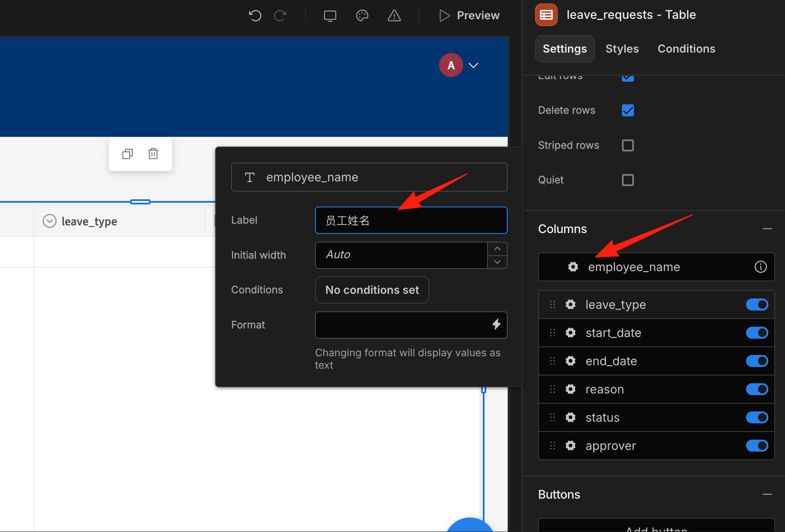Click the red user avatar A

point(451,65)
